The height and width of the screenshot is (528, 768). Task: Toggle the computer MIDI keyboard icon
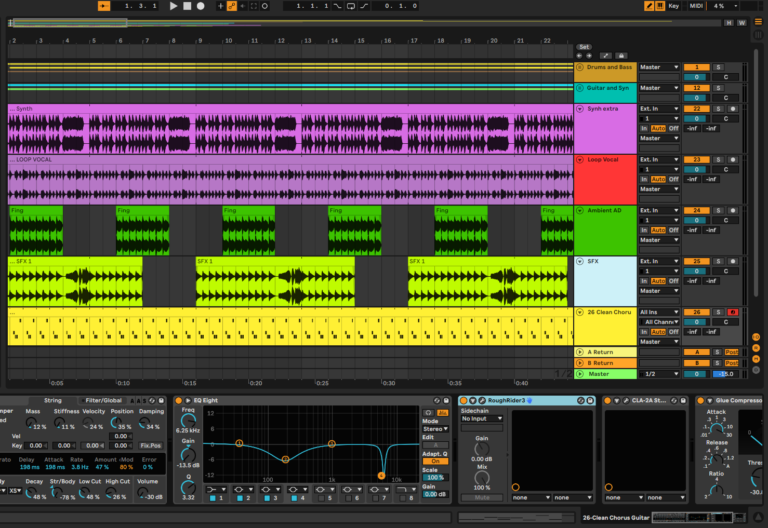tap(660, 6)
